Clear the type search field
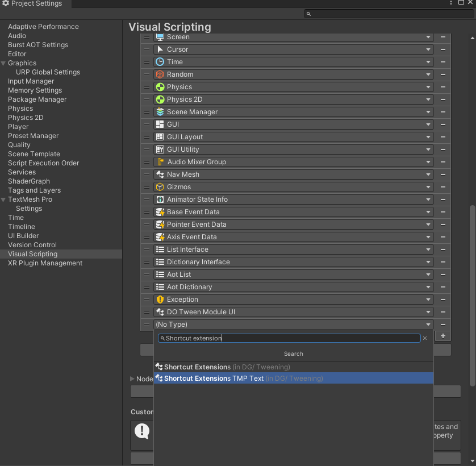Image resolution: width=476 pixels, height=466 pixels. pyautogui.click(x=425, y=338)
